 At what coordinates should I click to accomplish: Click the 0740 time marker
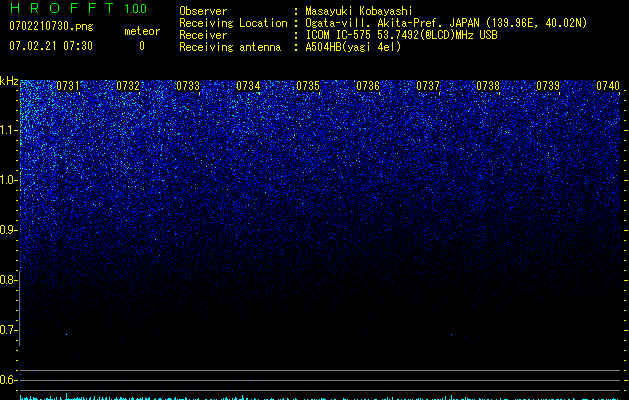tap(608, 86)
